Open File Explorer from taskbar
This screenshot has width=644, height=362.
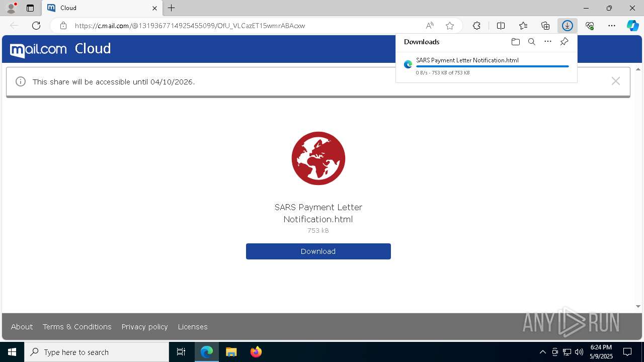click(x=231, y=352)
